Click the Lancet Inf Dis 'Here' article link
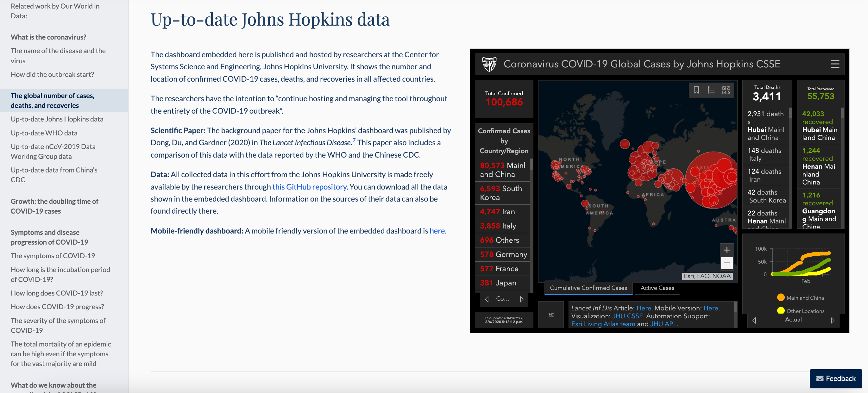 point(644,308)
